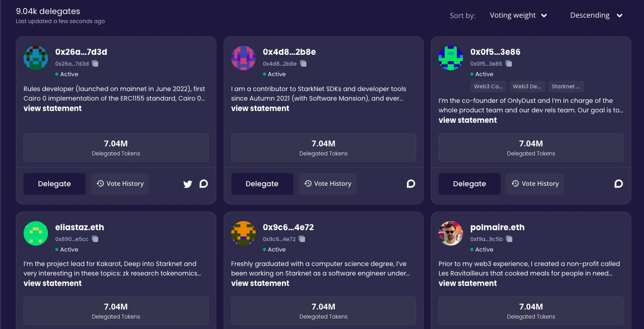The height and width of the screenshot is (329, 644).
Task: Open discourse chat icon on 0x4d8...2b8e card
Action: pyautogui.click(x=411, y=184)
